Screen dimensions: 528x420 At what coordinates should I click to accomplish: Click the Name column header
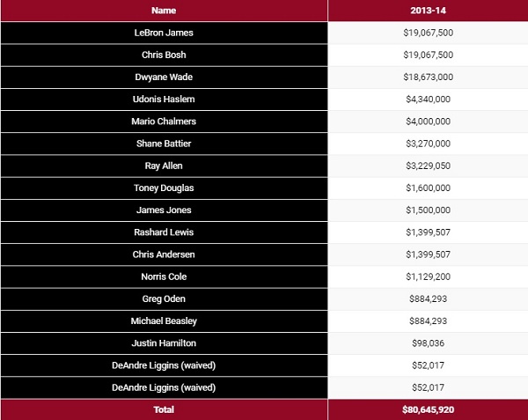[x=164, y=11]
